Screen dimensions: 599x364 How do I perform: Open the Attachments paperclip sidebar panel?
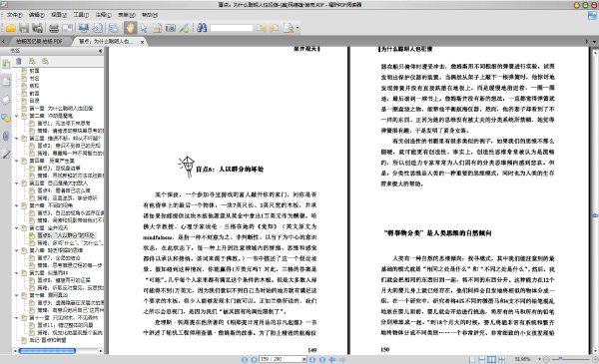6,136
